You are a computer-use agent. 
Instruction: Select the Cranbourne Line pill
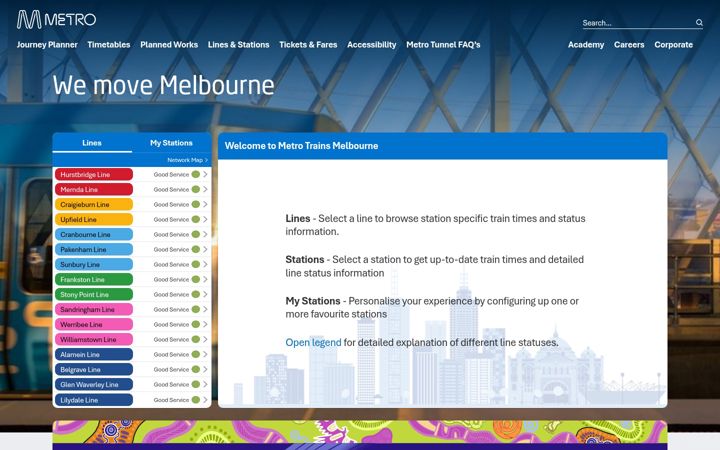point(94,234)
